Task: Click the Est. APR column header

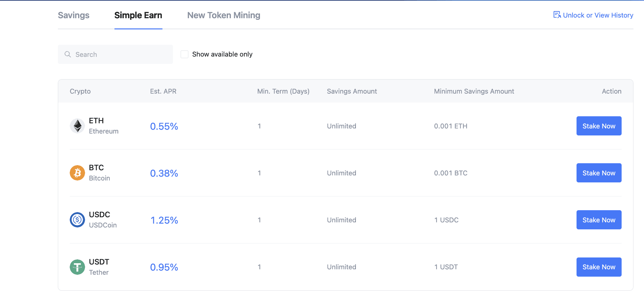Action: click(163, 91)
